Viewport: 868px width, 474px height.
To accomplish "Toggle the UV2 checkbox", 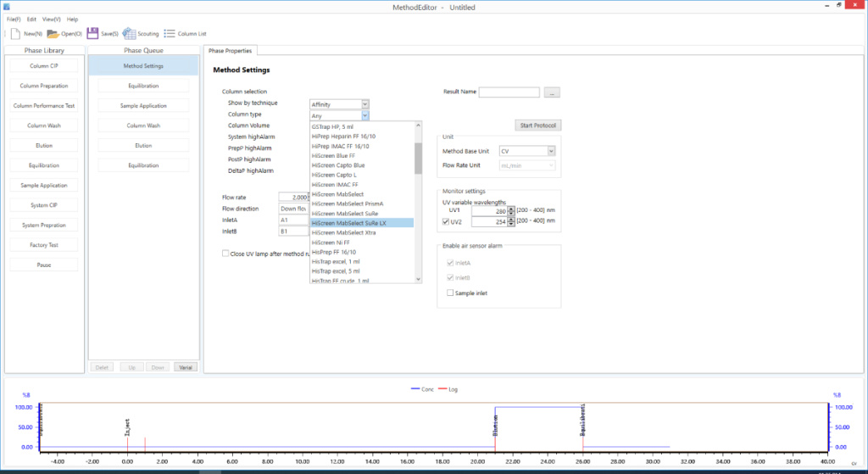I will [446, 221].
